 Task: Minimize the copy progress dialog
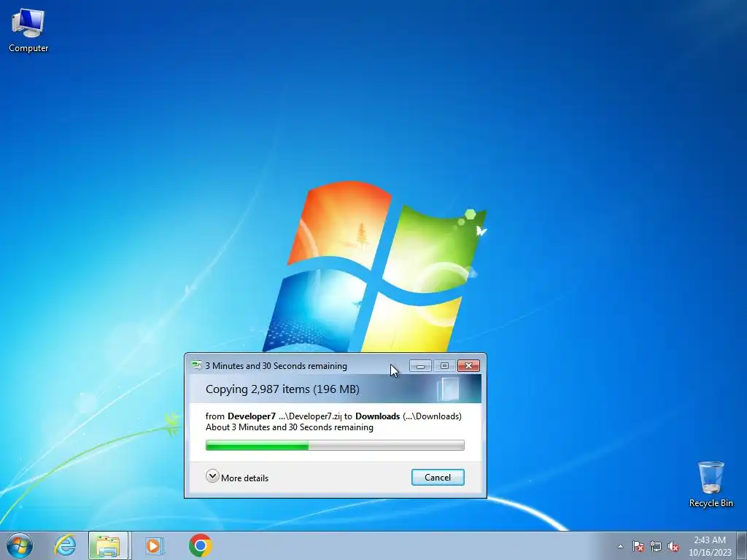pos(420,366)
